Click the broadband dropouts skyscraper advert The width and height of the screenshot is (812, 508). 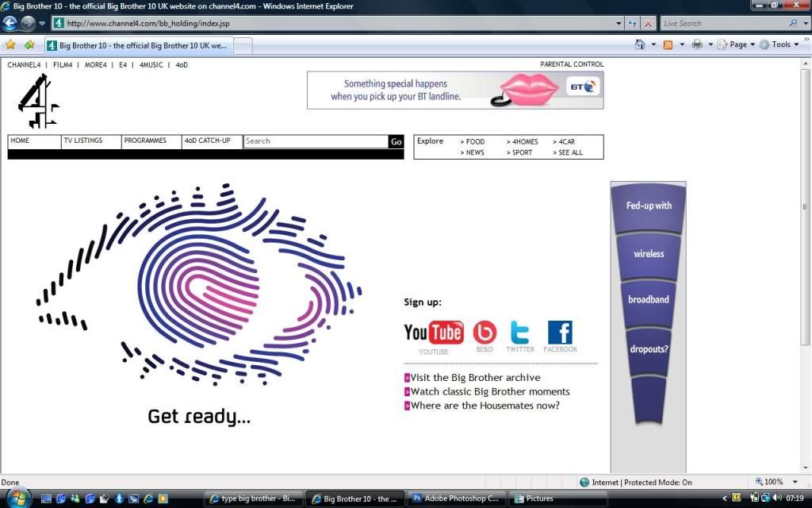click(649, 326)
